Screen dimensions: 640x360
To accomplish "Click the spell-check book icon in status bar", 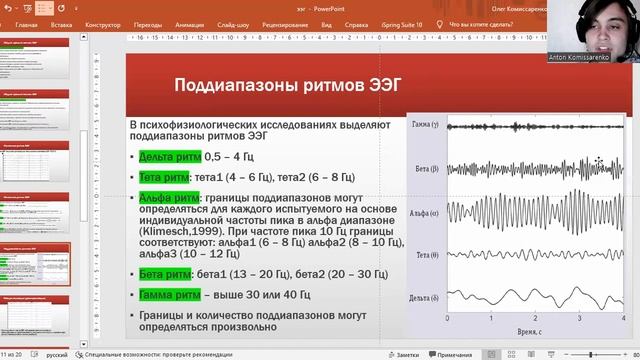I will coord(34,355).
